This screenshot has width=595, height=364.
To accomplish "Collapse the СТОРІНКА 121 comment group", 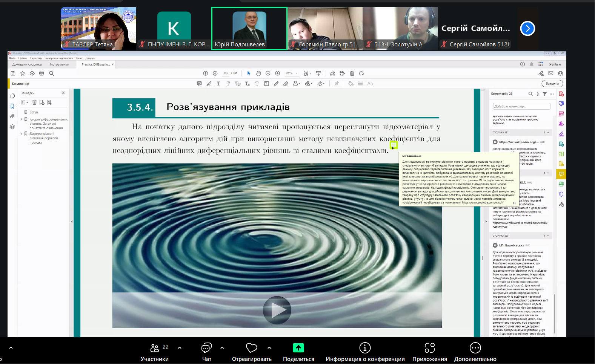I will pyautogui.click(x=548, y=133).
